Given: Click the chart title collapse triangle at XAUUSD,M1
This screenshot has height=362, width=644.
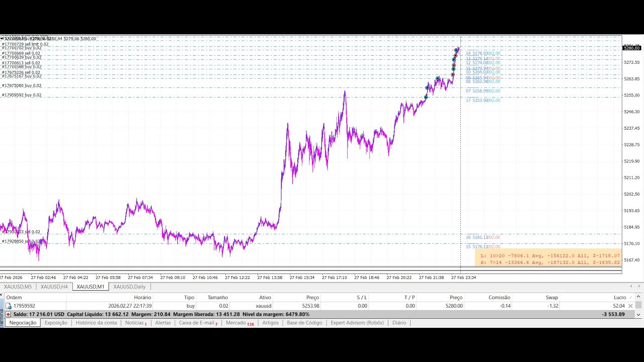Looking at the screenshot, I should [2, 39].
